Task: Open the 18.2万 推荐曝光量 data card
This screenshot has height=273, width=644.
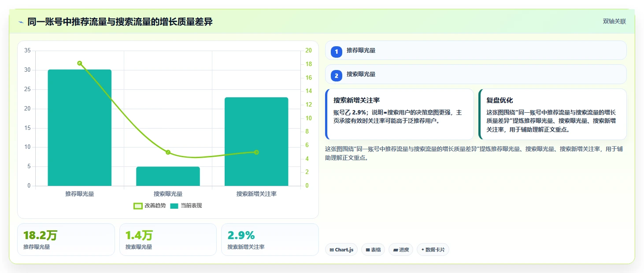Action: [x=66, y=240]
